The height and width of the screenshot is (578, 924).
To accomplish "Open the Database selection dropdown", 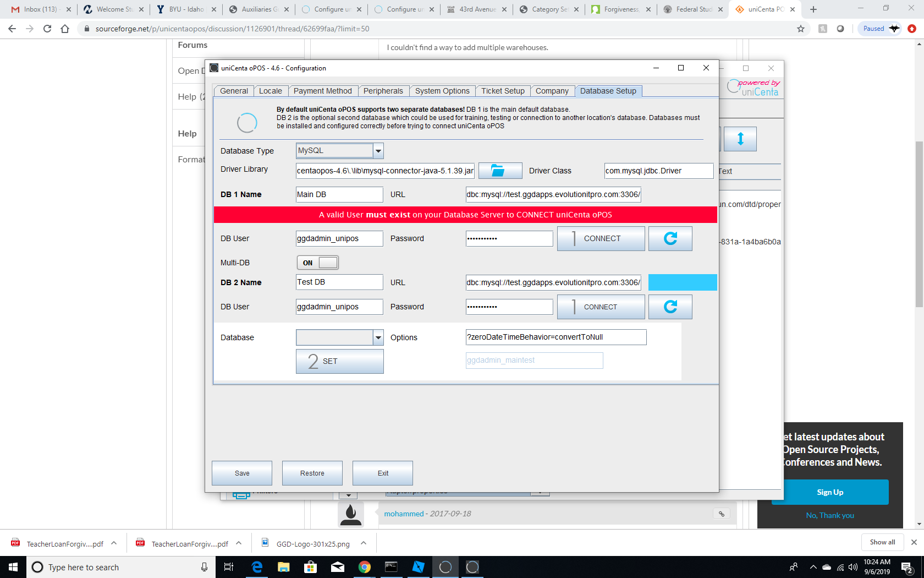I will 378,337.
